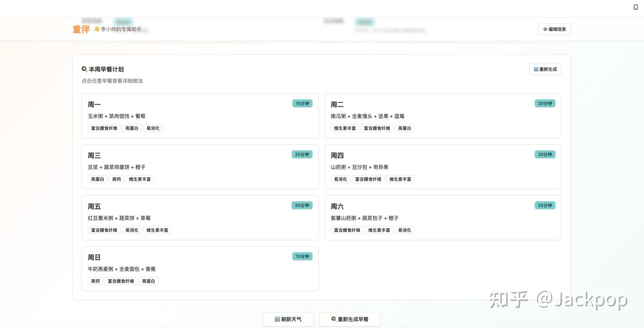Screen dimensions: 644x328
Task: Open Saturday's 紫薯山药粥 breakfast card
Action: [443, 218]
